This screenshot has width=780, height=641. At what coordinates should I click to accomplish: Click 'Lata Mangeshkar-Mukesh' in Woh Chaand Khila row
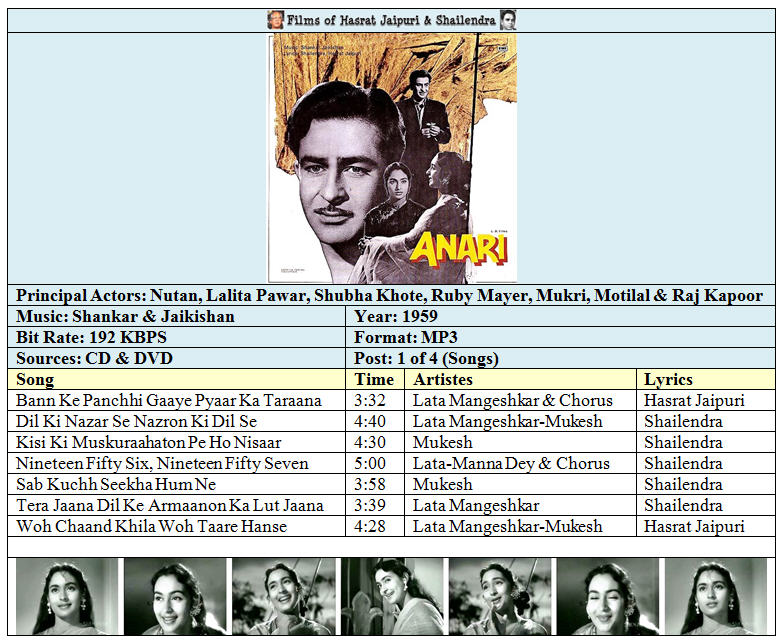pos(507,526)
